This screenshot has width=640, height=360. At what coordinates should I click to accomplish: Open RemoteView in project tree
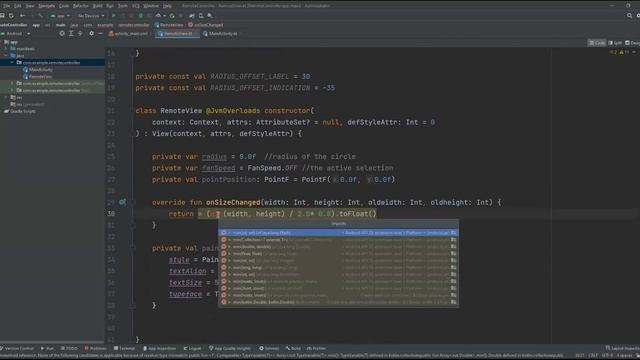click(x=37, y=76)
